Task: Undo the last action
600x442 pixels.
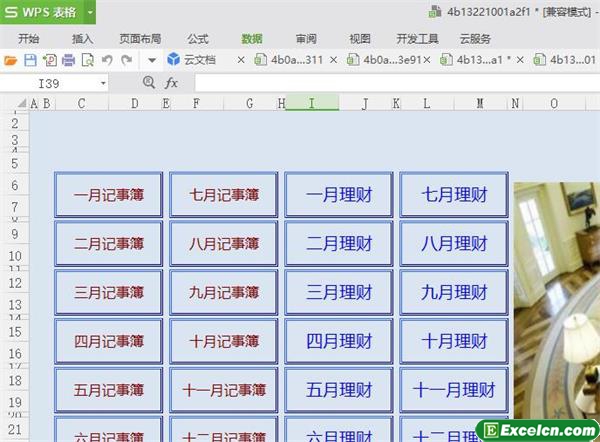Action: pos(107,60)
